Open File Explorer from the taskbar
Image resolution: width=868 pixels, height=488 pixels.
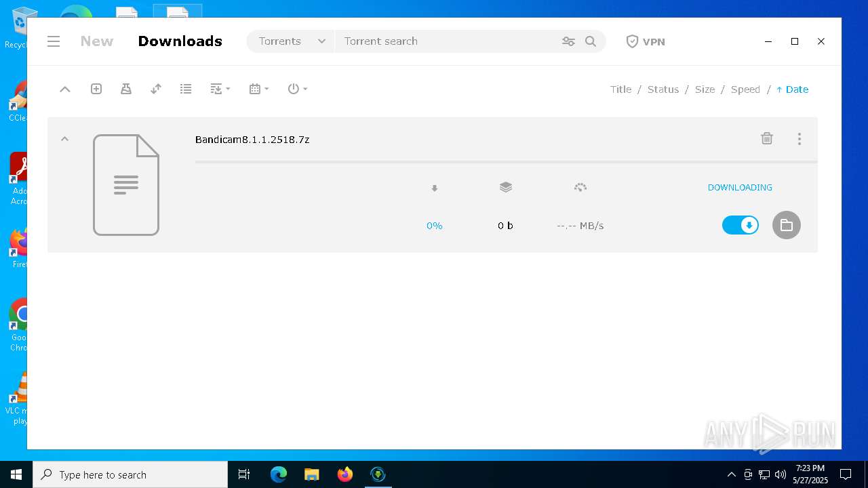point(312,474)
